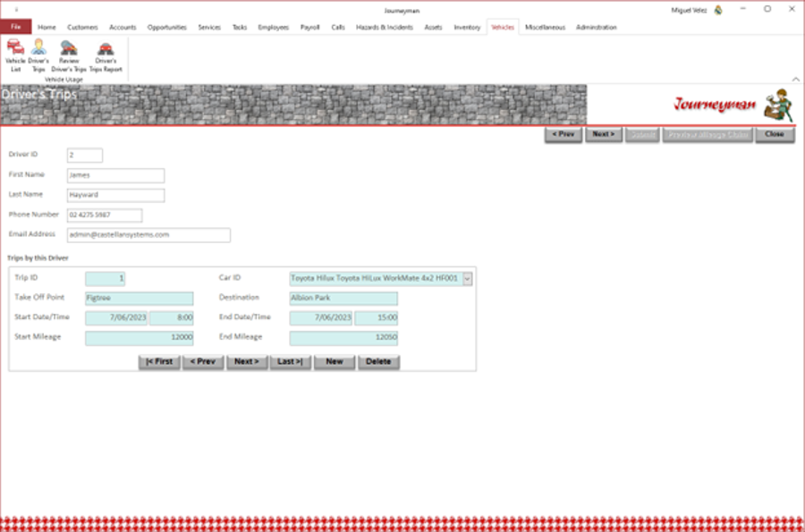Viewport: 805px width, 532px height.
Task: Click the Trip ID field
Action: [x=106, y=279]
